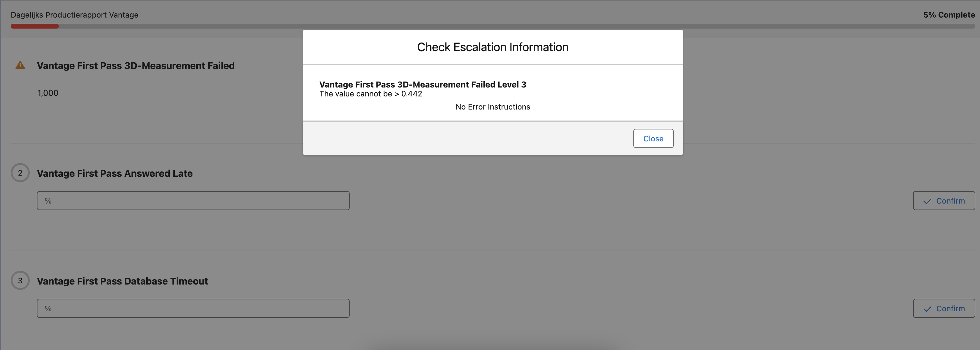Click the warning triangle icon beside 3D-Measurement Failed
Viewport: 980px width, 350px height.
[x=20, y=65]
